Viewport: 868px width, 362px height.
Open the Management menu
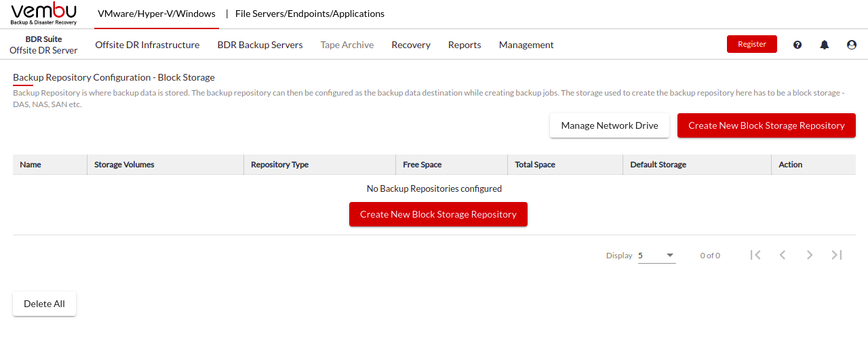[526, 45]
